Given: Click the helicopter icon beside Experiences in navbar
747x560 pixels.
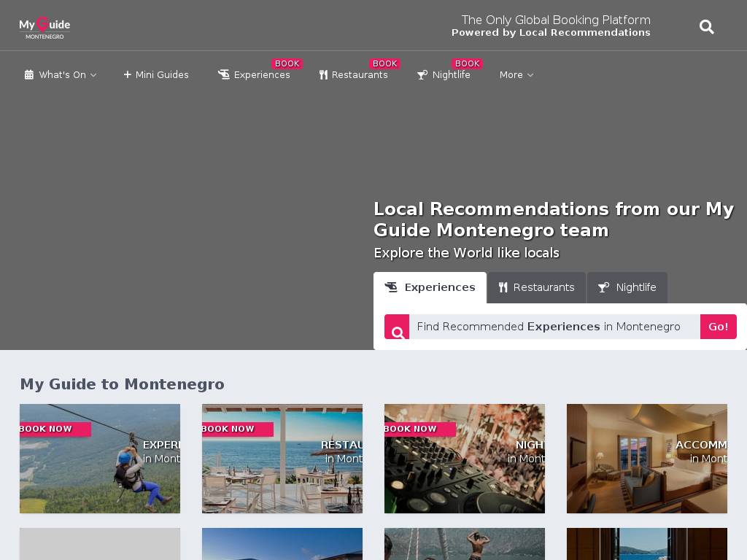Looking at the screenshot, I should click(x=224, y=74).
